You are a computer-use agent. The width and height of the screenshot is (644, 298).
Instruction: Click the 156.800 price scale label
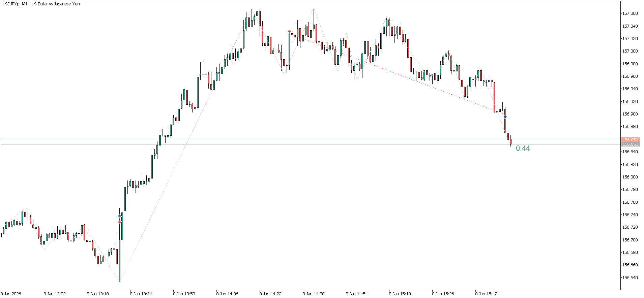click(630, 177)
